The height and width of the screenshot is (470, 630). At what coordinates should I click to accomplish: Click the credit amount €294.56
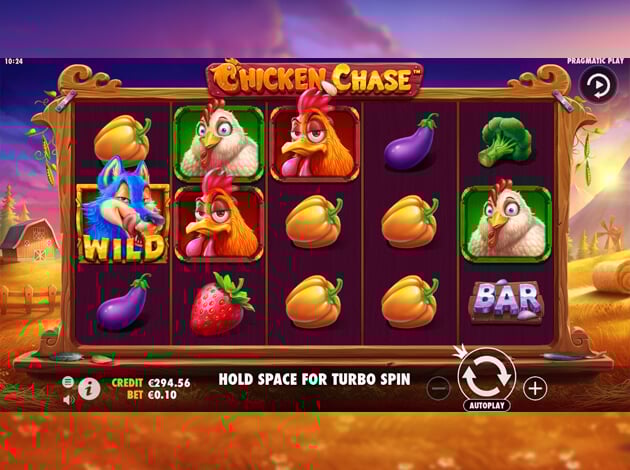[169, 383]
